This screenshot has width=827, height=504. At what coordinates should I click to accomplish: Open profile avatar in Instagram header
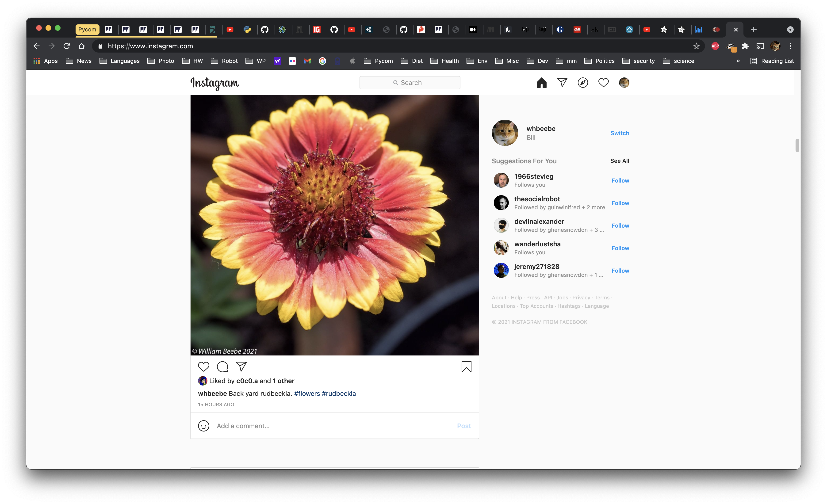tap(624, 83)
